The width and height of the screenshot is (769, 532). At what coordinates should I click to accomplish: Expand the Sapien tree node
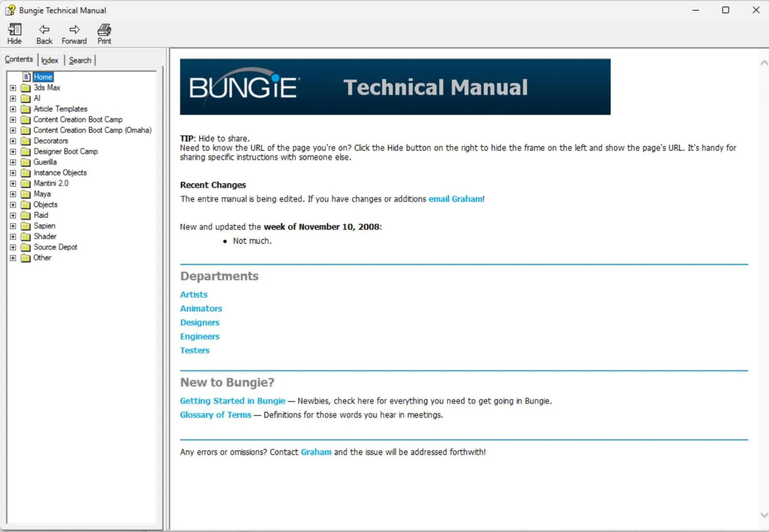(x=13, y=226)
